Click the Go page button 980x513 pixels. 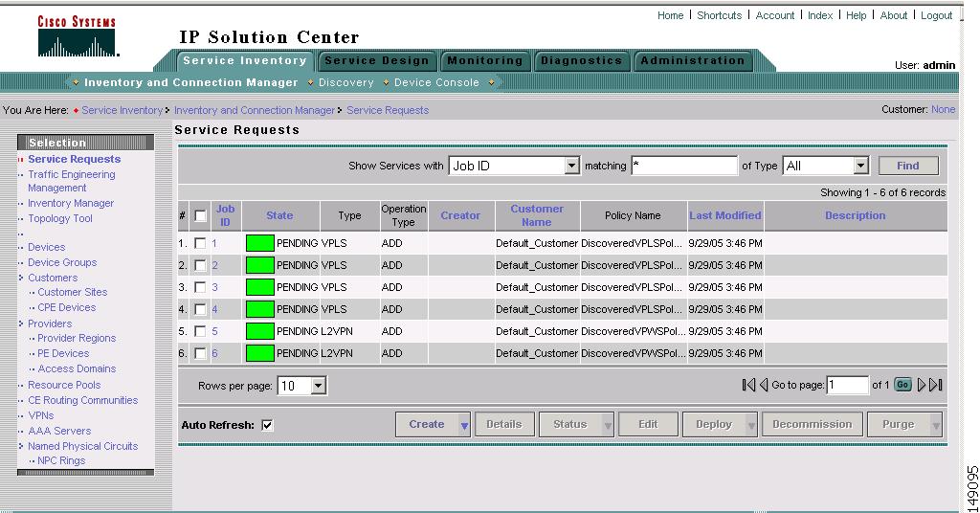tap(902, 385)
